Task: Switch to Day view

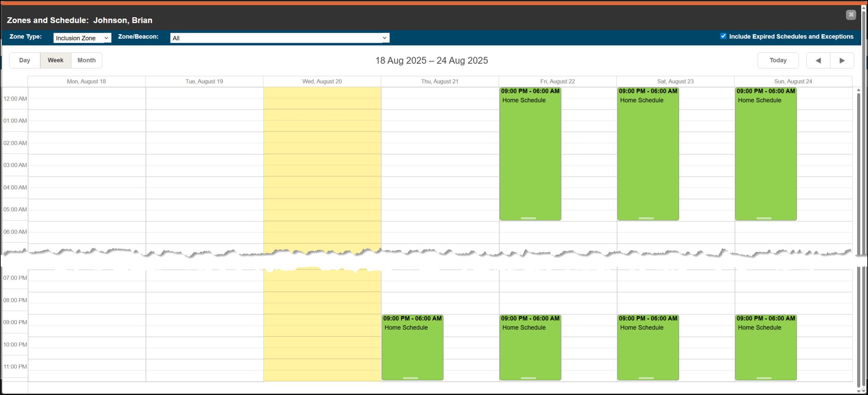Action: 24,60
